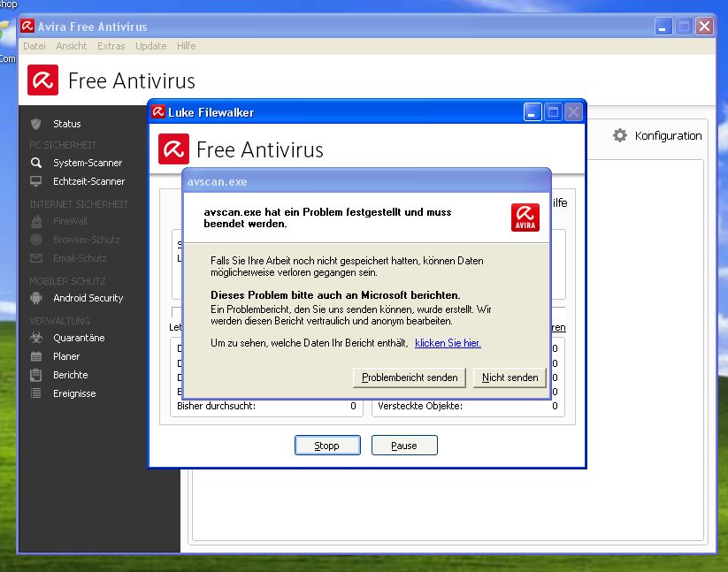
Task: Click the Echtzeit-Scanner monitor icon
Action: coord(35,181)
